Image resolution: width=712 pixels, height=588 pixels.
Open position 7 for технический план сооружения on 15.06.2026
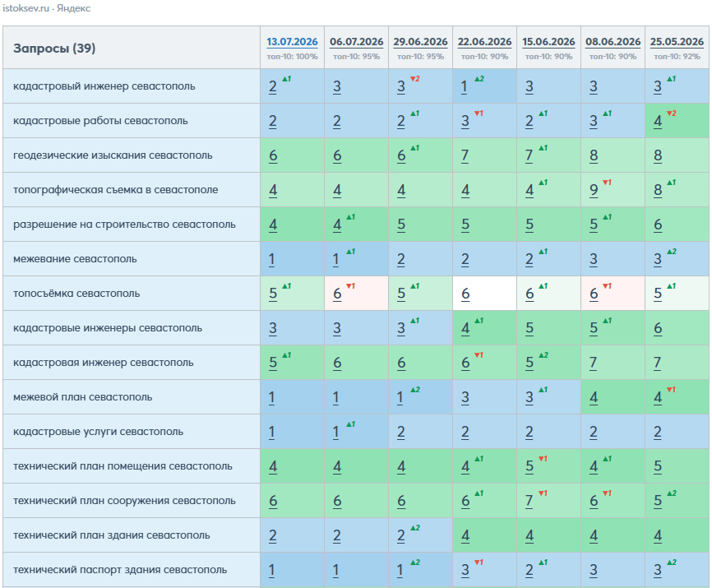click(x=529, y=501)
